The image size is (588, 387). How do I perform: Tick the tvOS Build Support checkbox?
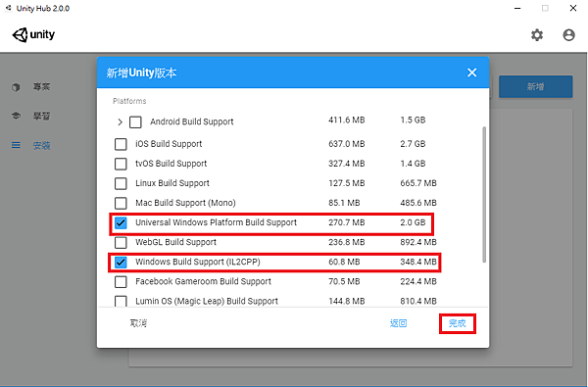point(121,164)
